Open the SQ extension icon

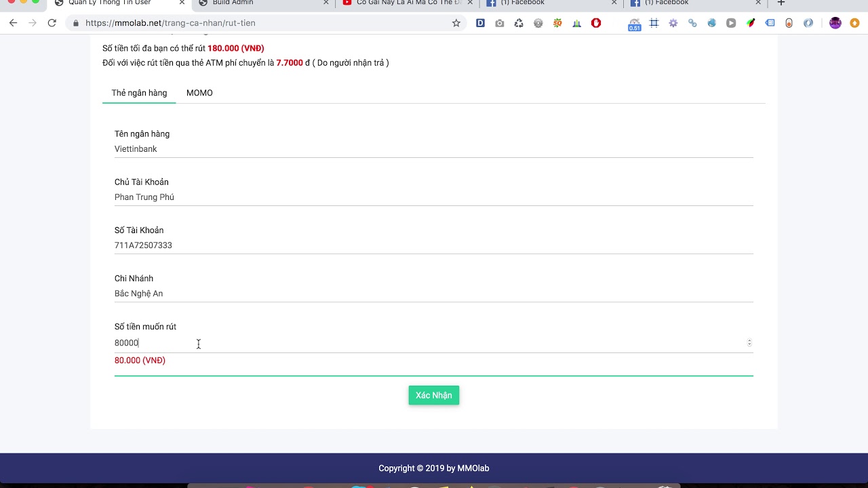(557, 23)
